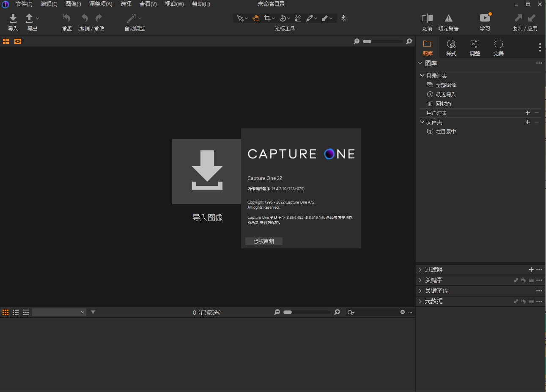The width and height of the screenshot is (546, 392).
Task: Select the Rotate tool
Action: coord(282,18)
